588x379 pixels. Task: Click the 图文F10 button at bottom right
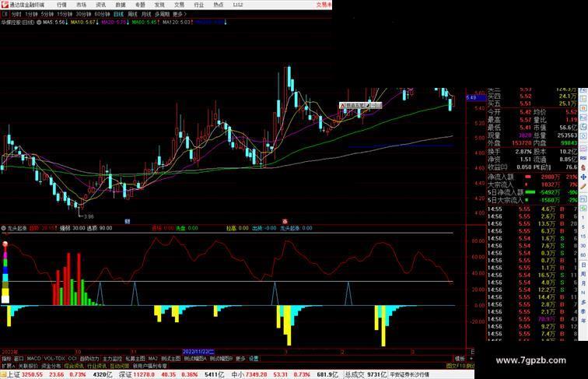pos(456,366)
